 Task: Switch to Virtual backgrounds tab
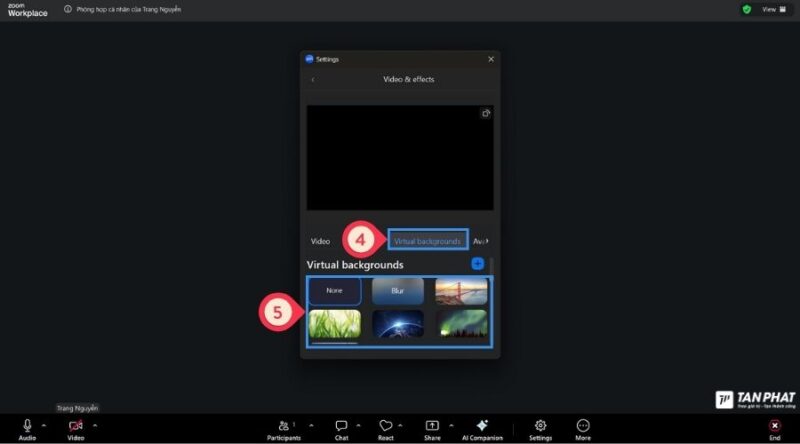[427, 241]
